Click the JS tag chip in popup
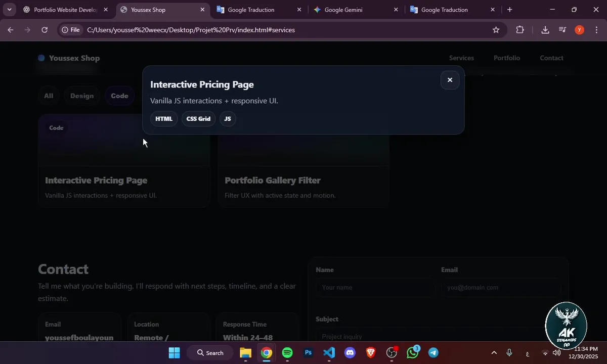Screen dimensions: 607x364 point(228,119)
